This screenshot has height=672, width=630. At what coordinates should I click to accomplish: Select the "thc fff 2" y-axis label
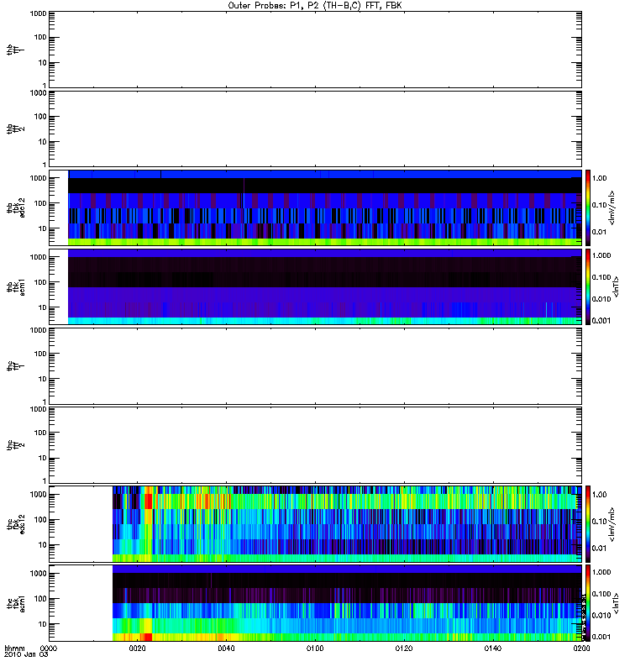coord(15,445)
